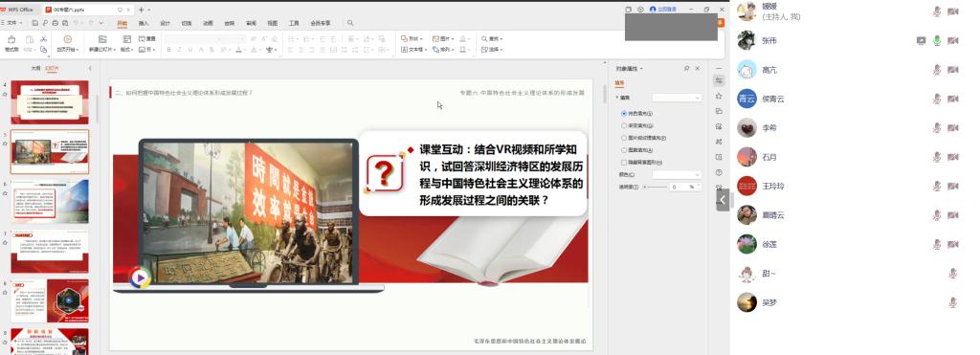Select the solid fill (纯色填充) radio button
The height and width of the screenshot is (355, 980).
[624, 114]
